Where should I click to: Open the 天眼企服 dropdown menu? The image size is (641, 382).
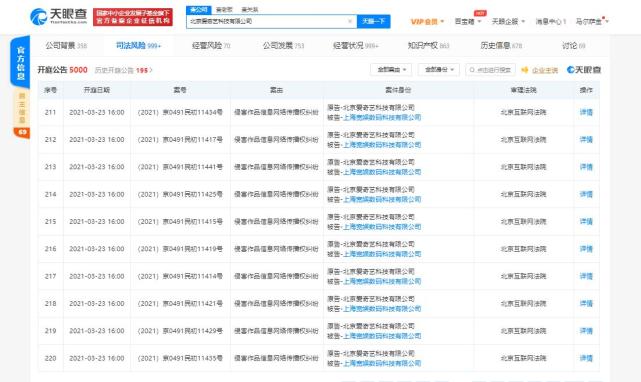coord(508,22)
